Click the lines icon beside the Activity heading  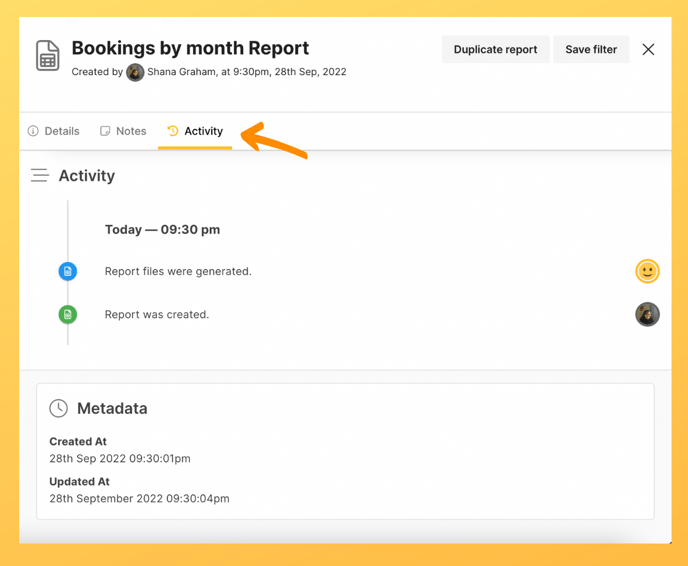[x=40, y=175]
